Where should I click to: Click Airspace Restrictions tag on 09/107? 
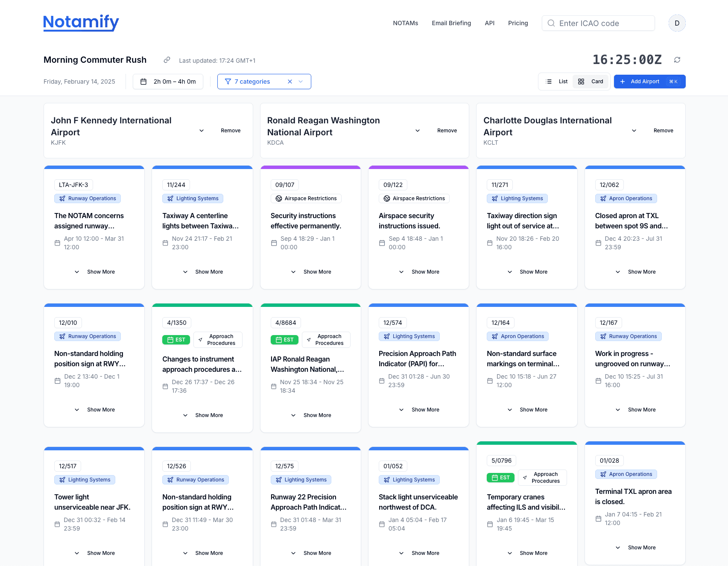(306, 198)
